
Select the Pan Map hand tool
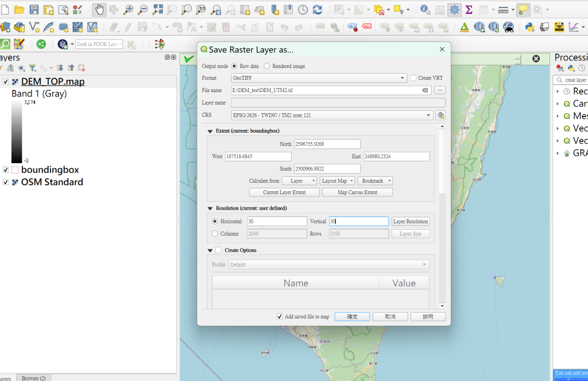coord(99,10)
